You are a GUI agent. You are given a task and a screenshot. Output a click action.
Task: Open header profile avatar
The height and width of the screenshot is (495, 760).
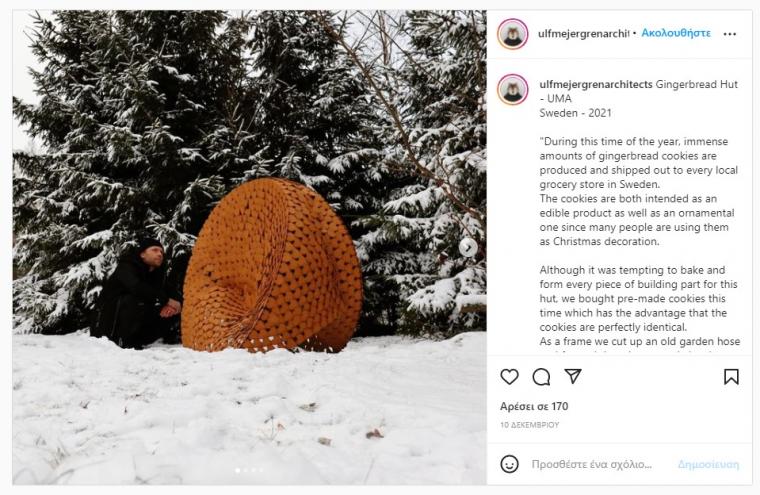tap(512, 34)
